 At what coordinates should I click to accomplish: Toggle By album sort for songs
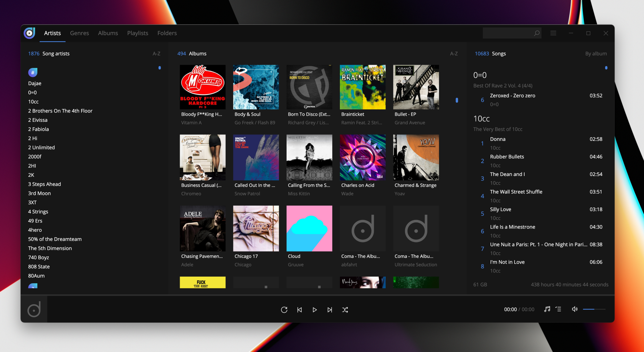click(x=596, y=53)
